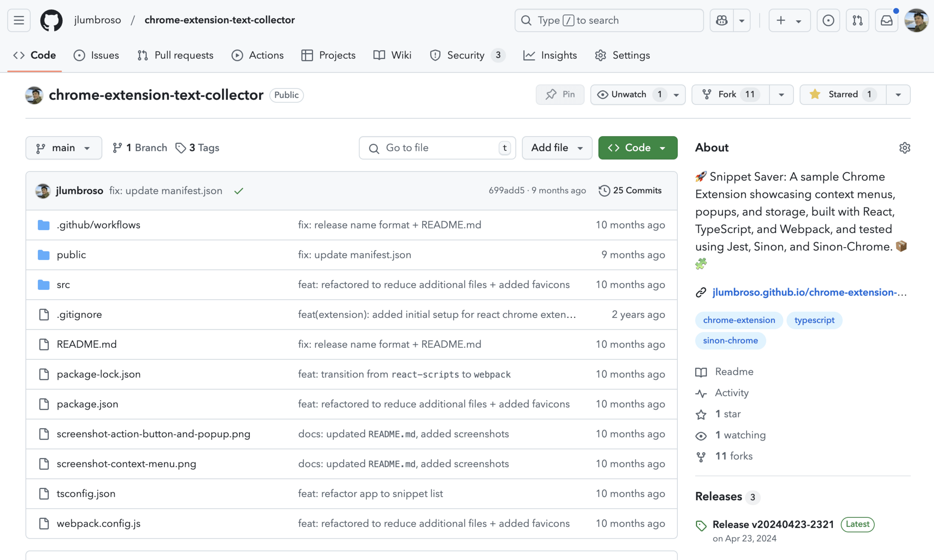Open your pull requests icon in header
Screen dimensions: 934x560
click(x=857, y=20)
